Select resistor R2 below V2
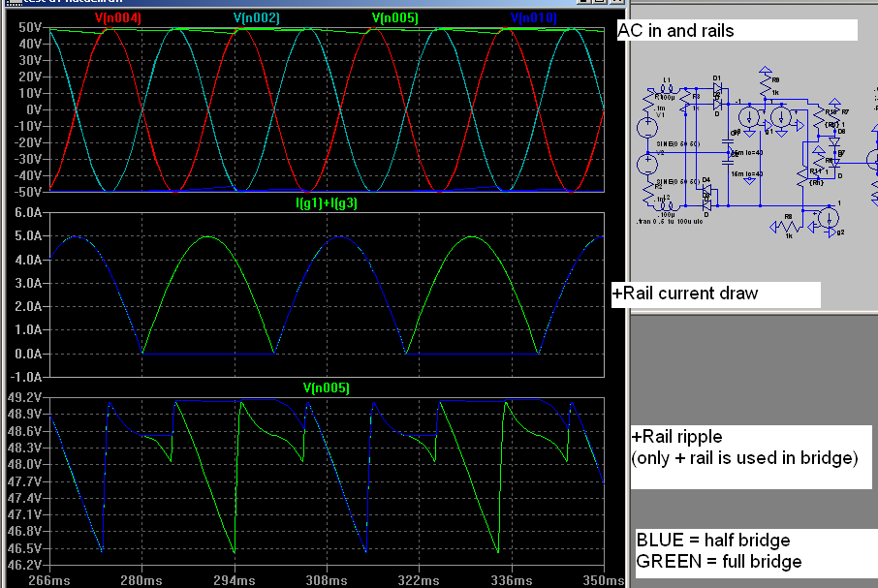Image resolution: width=878 pixels, height=588 pixels. (x=648, y=193)
